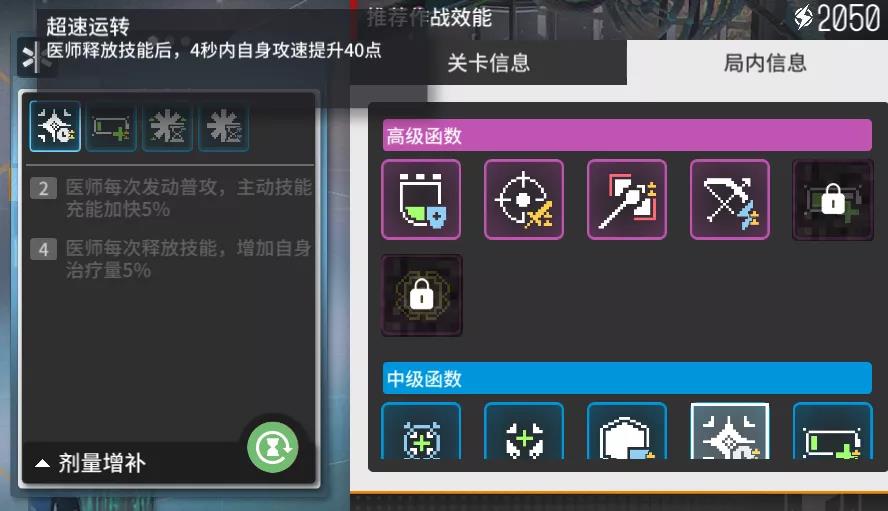The image size is (888, 511).
Task: Click the locked battery function slot
Action: coord(832,199)
